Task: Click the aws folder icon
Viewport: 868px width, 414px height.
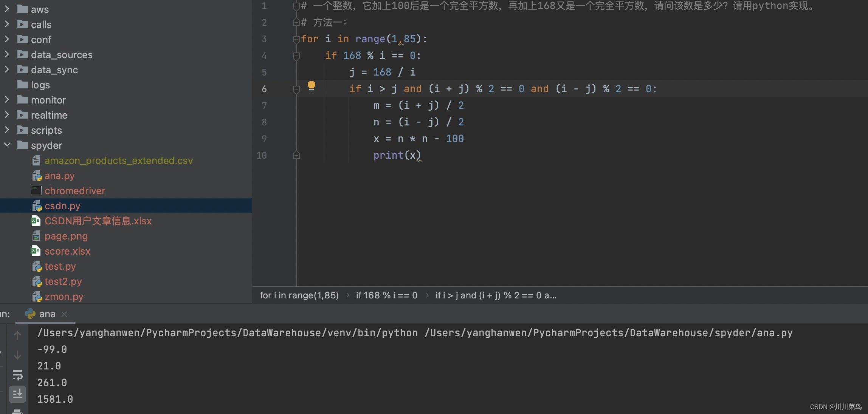Action: [x=23, y=9]
